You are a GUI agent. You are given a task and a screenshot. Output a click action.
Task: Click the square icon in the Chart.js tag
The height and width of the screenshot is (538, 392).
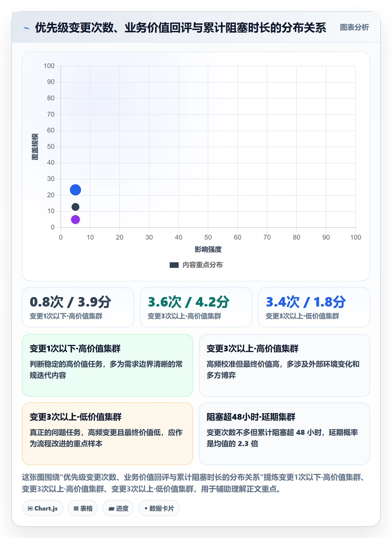[x=30, y=509]
